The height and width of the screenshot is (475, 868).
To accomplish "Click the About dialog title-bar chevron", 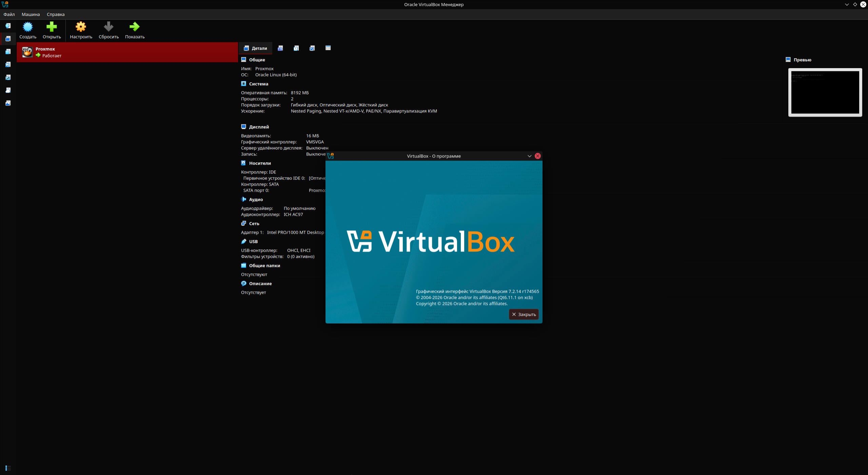I will (x=529, y=156).
